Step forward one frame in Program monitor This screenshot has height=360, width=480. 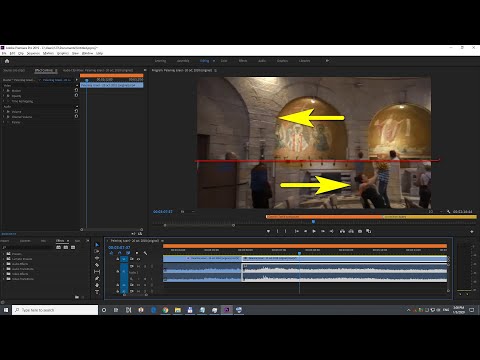point(323,231)
